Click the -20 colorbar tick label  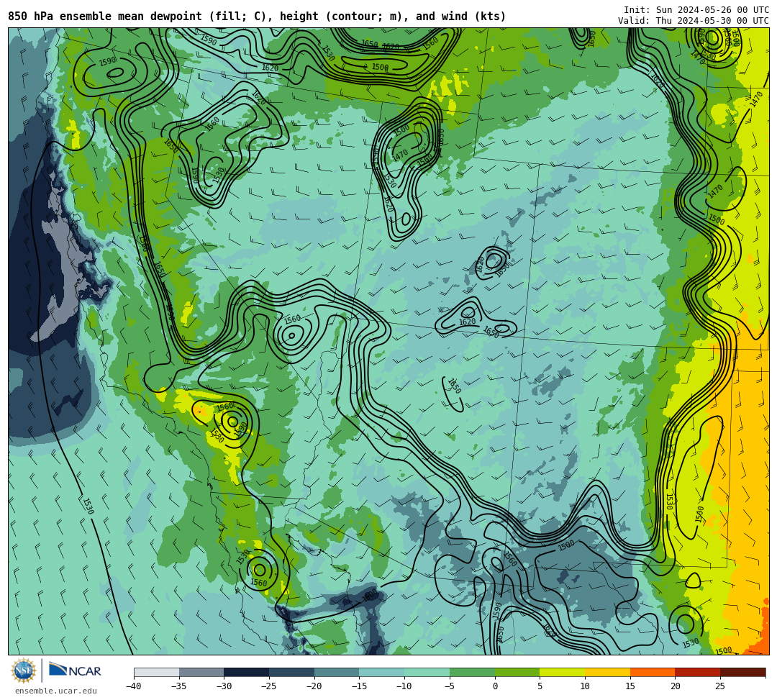tap(314, 686)
